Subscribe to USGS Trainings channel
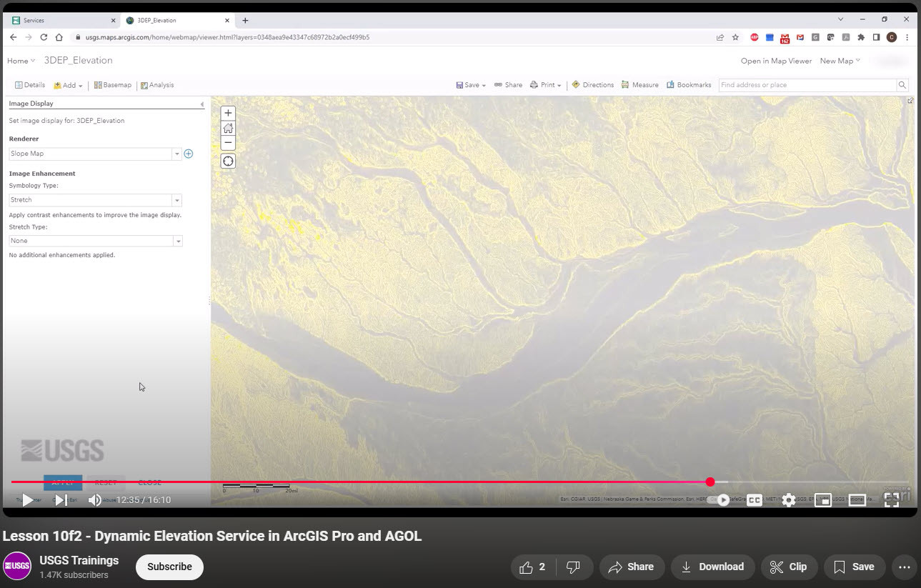The image size is (921, 588). pyautogui.click(x=169, y=567)
